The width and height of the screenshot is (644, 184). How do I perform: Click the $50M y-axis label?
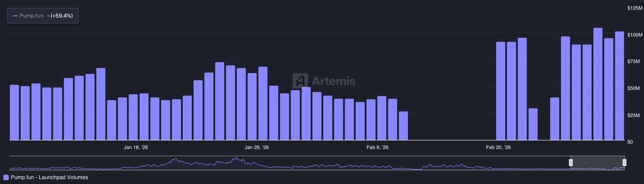tap(634, 88)
